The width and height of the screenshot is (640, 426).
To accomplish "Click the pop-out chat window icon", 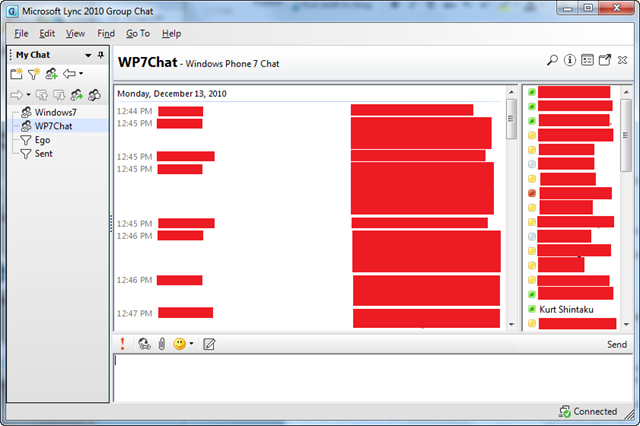I will pyautogui.click(x=605, y=61).
